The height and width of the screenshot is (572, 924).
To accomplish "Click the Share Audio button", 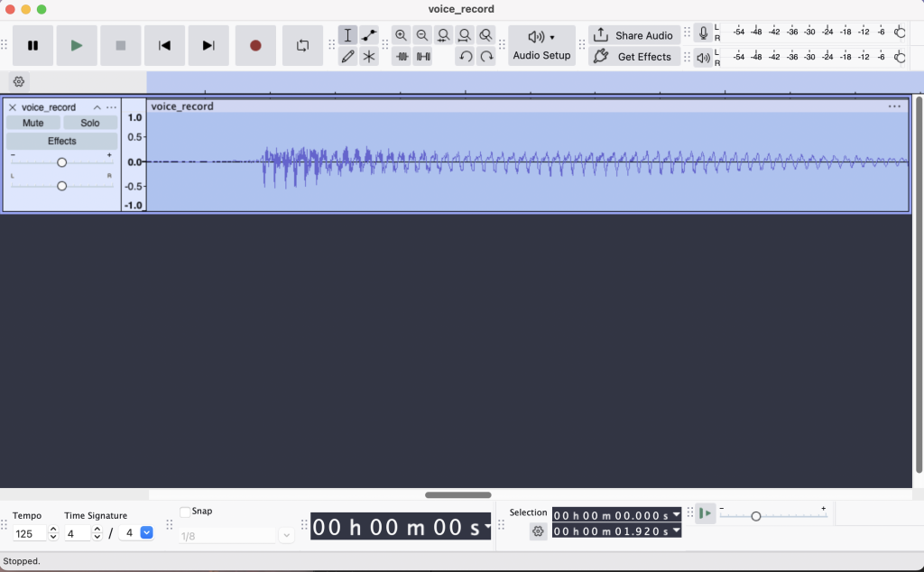I will coord(634,35).
